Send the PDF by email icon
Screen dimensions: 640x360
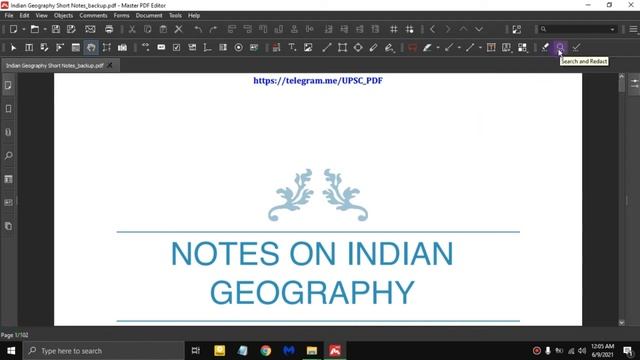(x=90, y=29)
